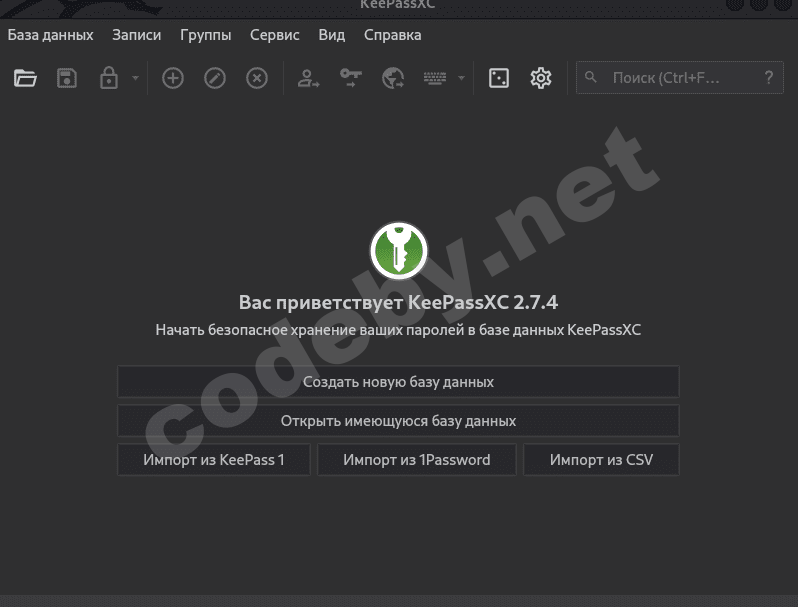
Task: Click Создать новую базу данных button
Action: click(x=398, y=382)
